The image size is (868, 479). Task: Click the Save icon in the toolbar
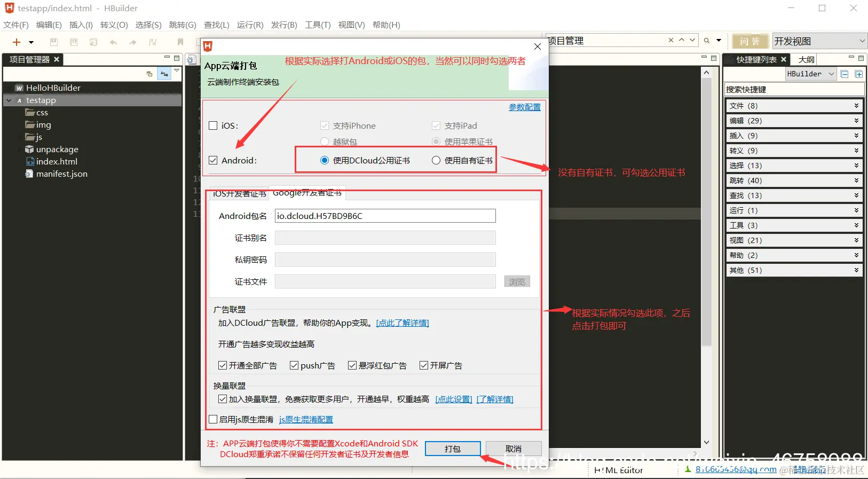click(53, 42)
